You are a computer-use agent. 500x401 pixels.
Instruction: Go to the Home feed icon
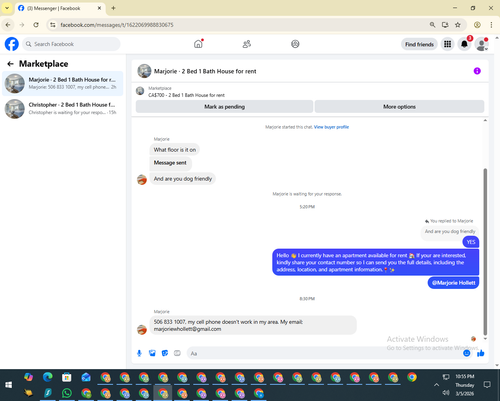pyautogui.click(x=198, y=44)
